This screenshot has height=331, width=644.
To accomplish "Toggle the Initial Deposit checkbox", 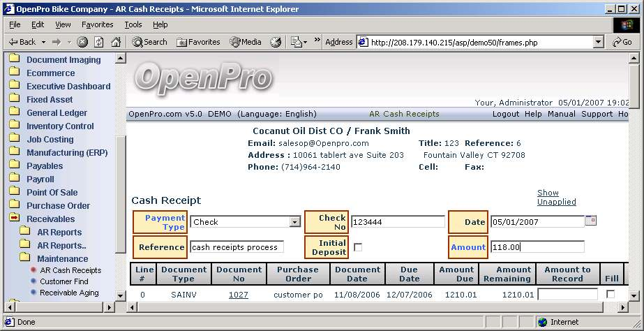I will coord(358,247).
